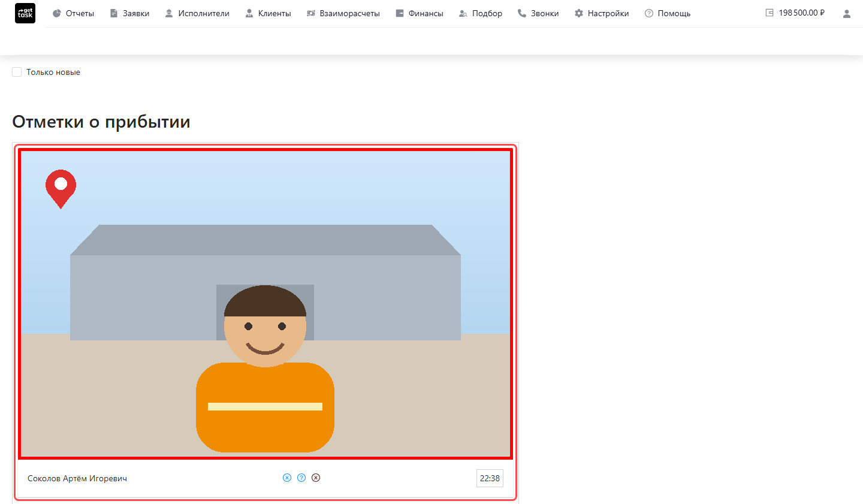Click the 22:38 time field
The height and width of the screenshot is (504, 863).
click(490, 478)
